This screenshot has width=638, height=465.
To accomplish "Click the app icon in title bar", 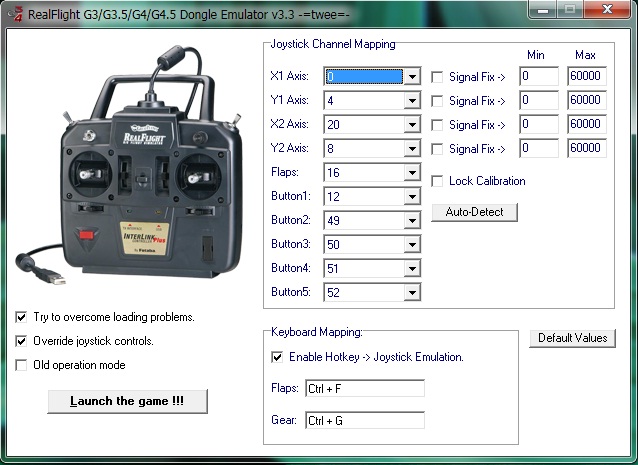I will click(x=16, y=13).
